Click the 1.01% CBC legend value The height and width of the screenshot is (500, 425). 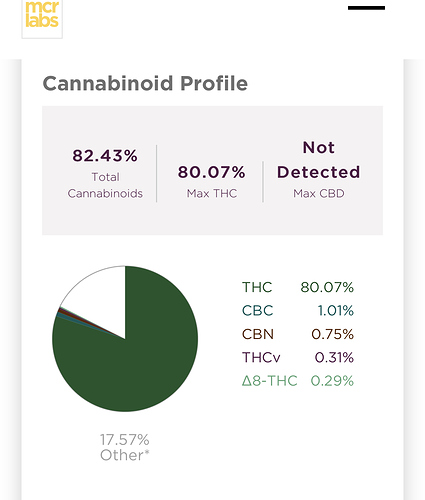click(x=335, y=311)
